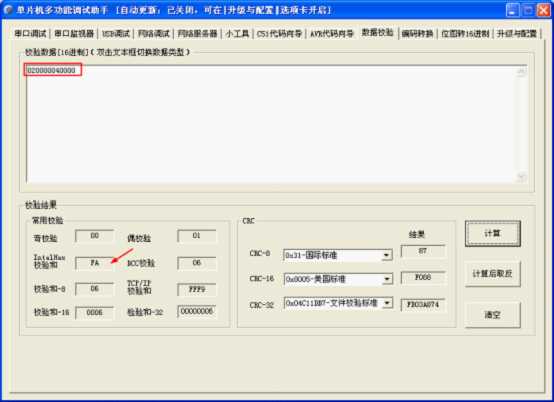
Task: Select the 网络调试 tab
Action: click(154, 34)
